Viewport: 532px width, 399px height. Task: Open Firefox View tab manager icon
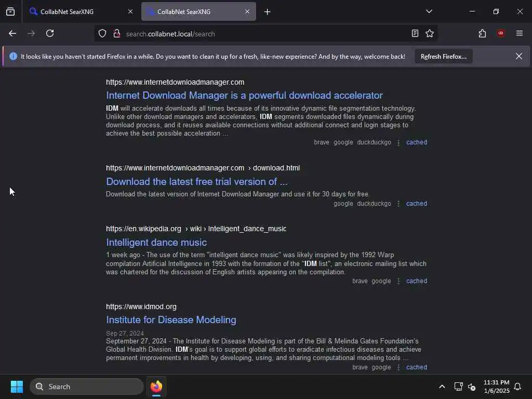[10, 11]
